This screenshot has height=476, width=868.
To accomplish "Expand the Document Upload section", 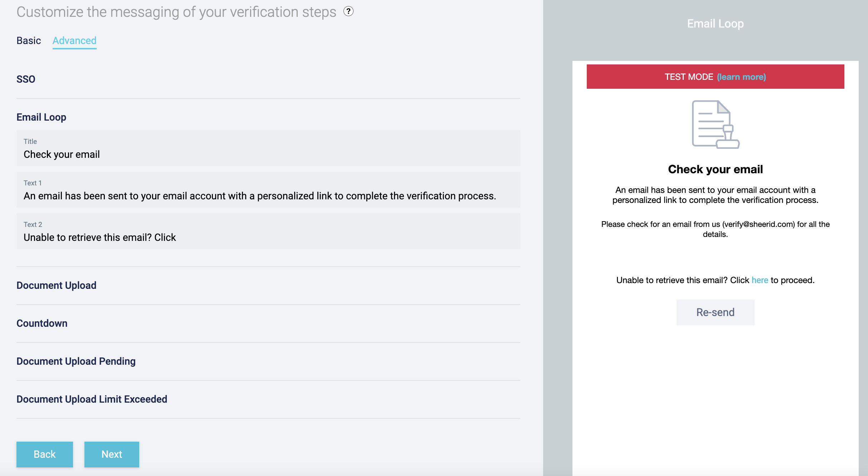I will pos(56,285).
